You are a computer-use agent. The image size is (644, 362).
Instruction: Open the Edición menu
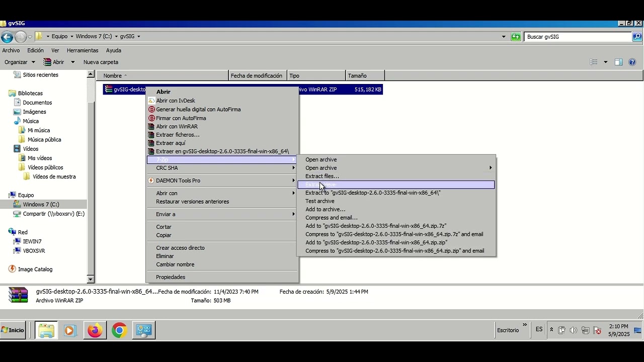(x=35, y=50)
